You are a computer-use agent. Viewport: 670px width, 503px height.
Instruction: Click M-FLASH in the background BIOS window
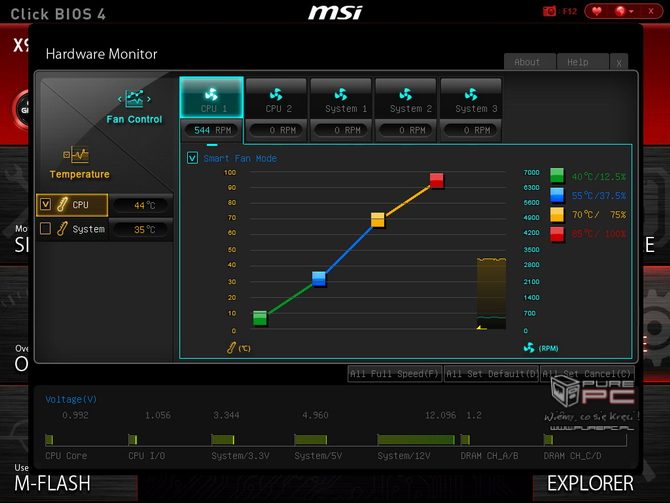52,484
